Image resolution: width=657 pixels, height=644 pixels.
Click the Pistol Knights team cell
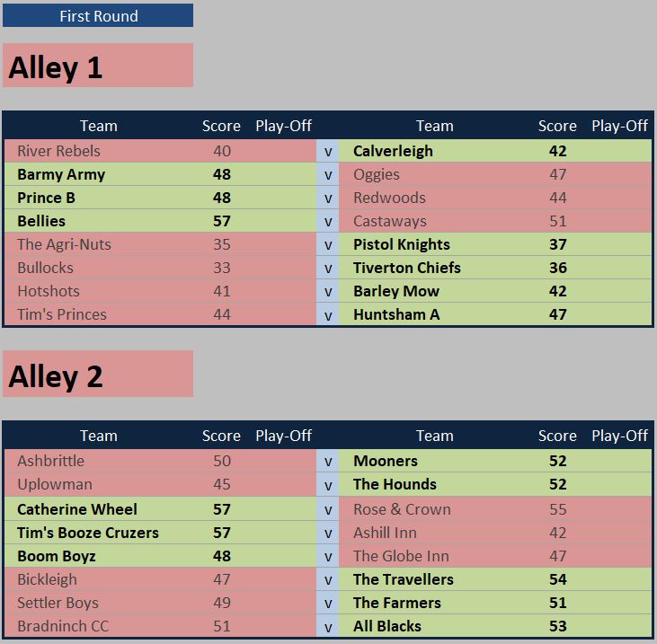tap(434, 244)
